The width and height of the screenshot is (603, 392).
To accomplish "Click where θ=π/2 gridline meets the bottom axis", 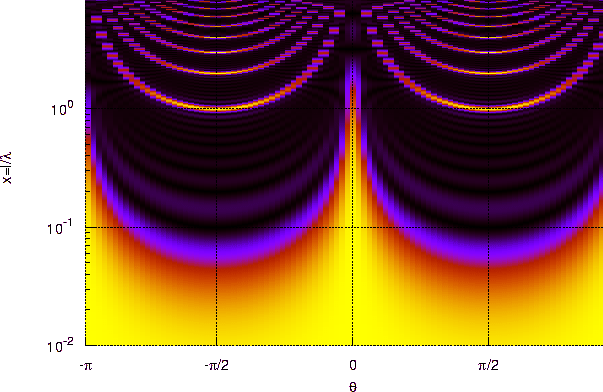I will [x=488, y=345].
